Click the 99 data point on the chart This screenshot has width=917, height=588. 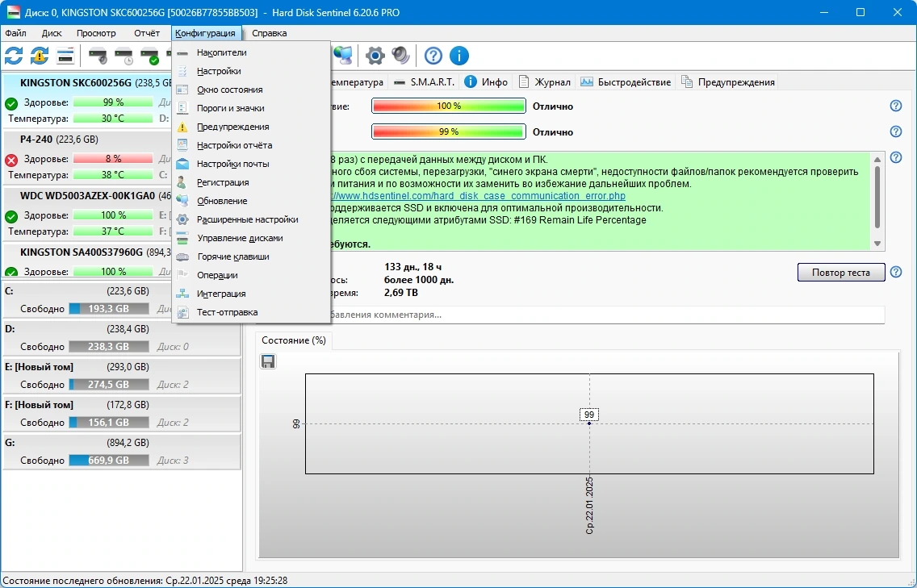(x=589, y=423)
